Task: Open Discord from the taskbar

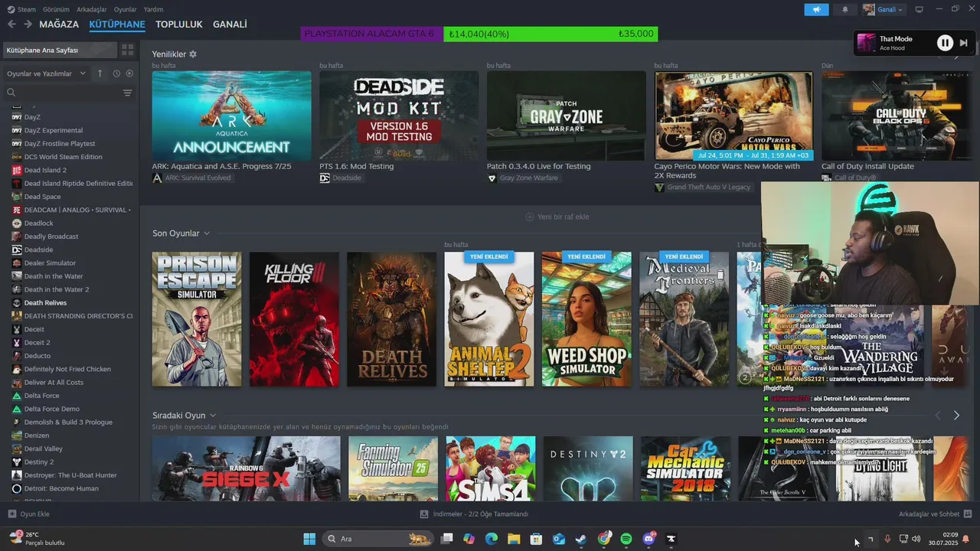Action: click(649, 539)
